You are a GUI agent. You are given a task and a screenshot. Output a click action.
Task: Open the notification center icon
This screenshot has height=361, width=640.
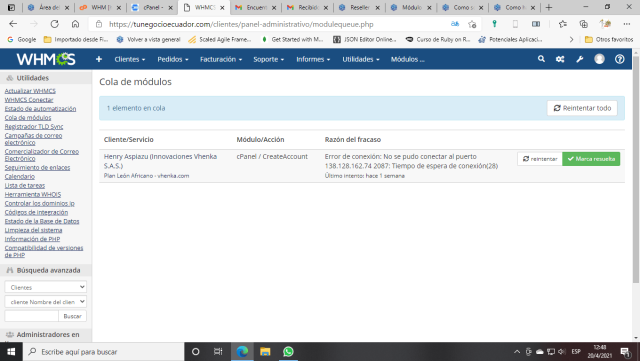(625, 352)
